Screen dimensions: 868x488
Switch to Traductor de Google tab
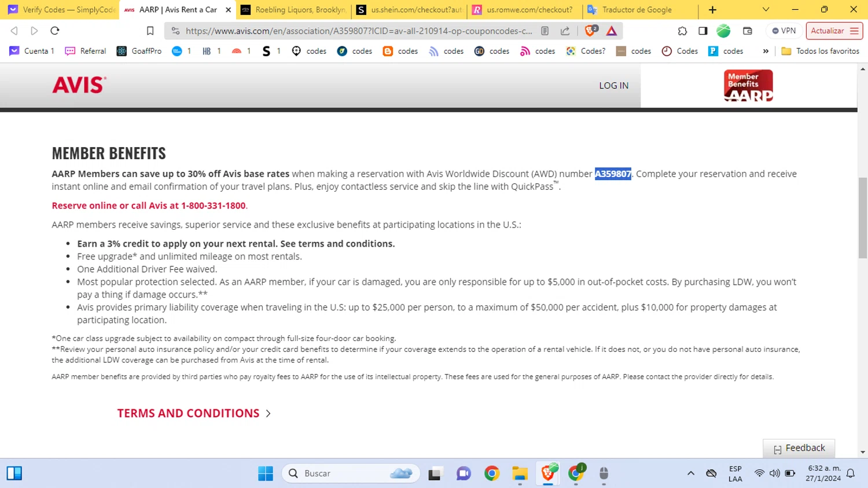(641, 10)
